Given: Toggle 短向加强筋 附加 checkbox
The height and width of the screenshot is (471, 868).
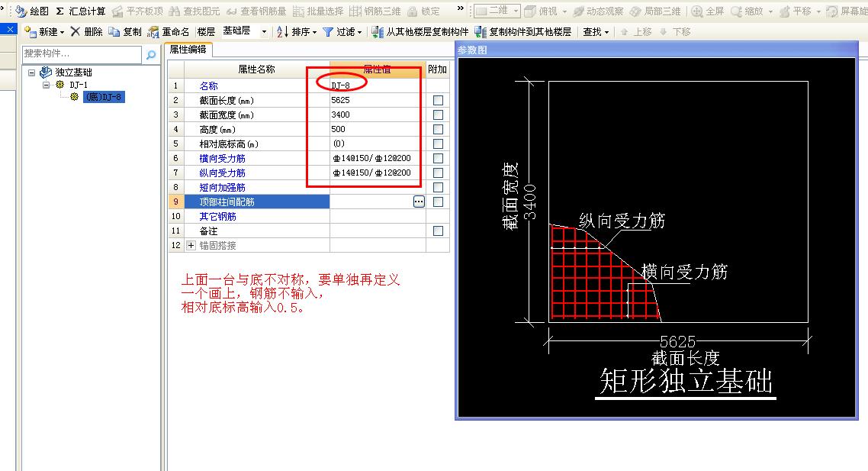Looking at the screenshot, I should [x=438, y=187].
